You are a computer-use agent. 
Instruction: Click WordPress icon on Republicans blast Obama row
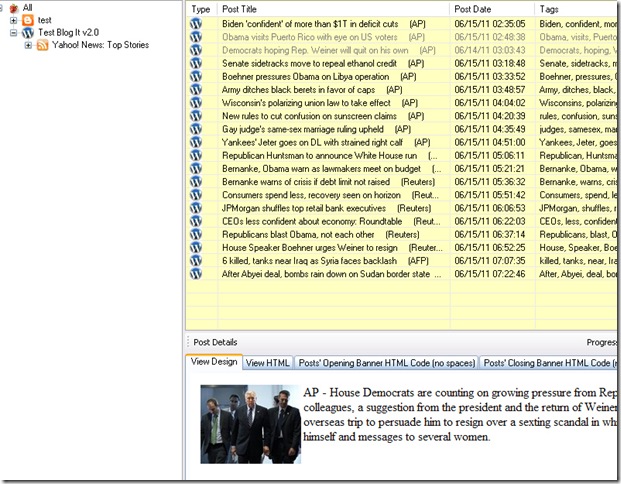pos(196,234)
